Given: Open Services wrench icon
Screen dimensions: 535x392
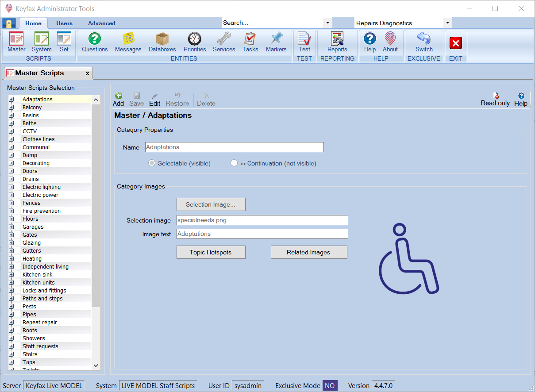Looking at the screenshot, I should (224, 42).
